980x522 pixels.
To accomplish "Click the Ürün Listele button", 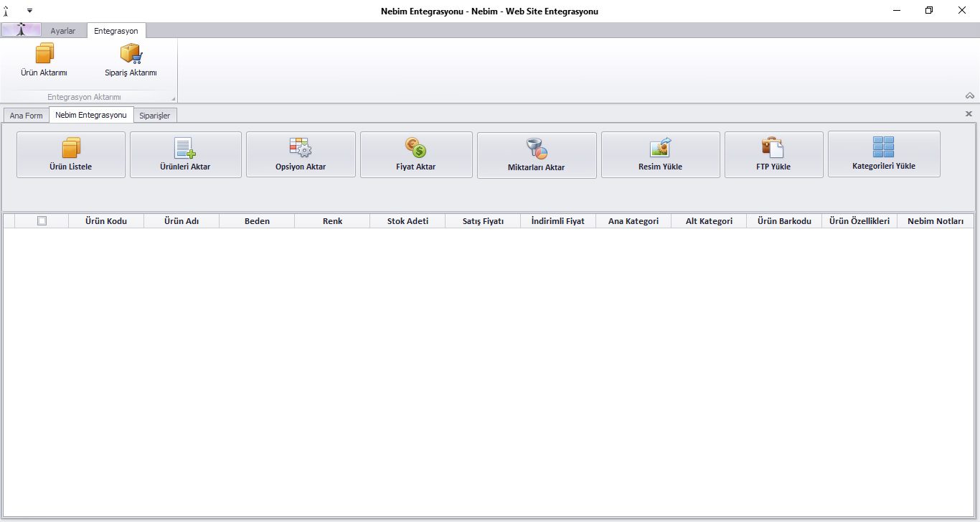I will 71,154.
